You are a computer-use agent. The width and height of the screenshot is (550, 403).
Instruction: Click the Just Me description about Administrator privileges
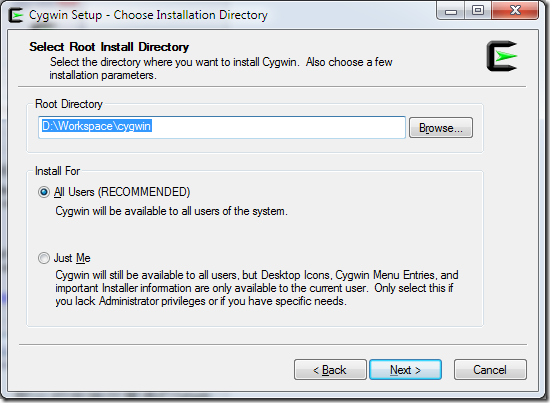(x=257, y=288)
